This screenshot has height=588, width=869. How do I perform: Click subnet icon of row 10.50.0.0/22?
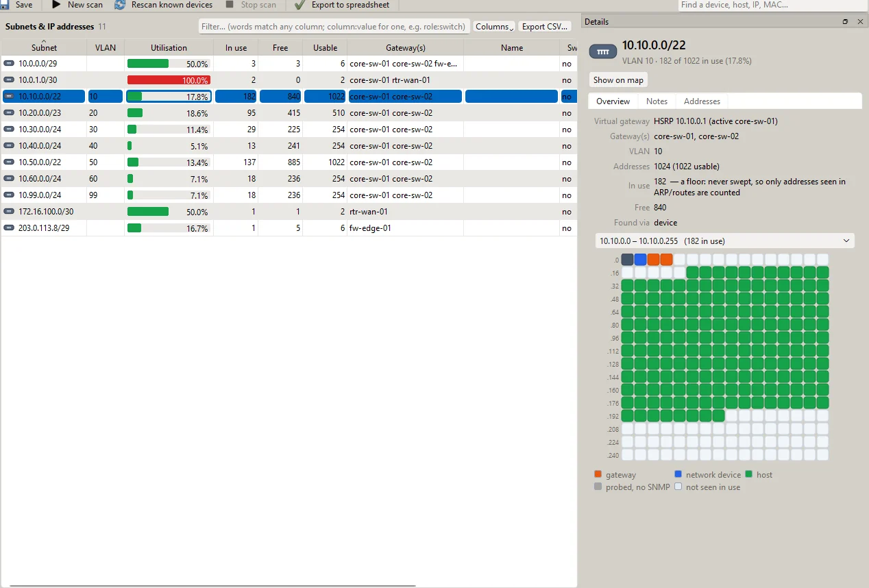click(x=9, y=162)
